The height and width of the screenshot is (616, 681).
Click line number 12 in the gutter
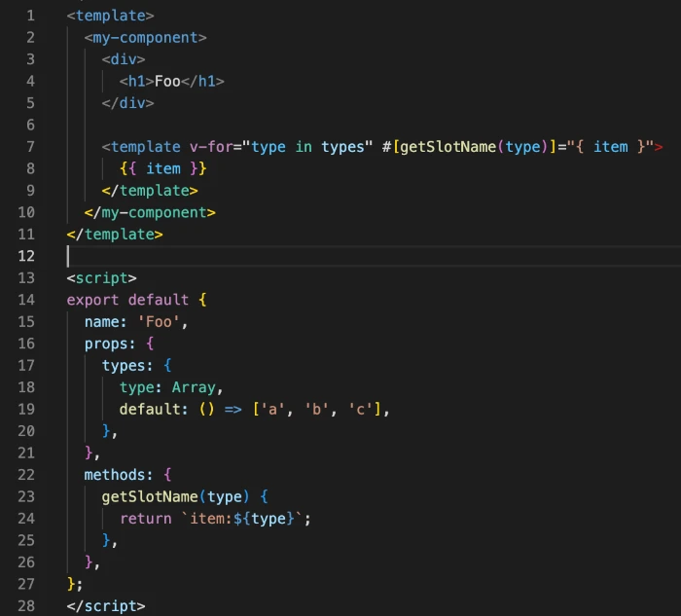[26, 256]
